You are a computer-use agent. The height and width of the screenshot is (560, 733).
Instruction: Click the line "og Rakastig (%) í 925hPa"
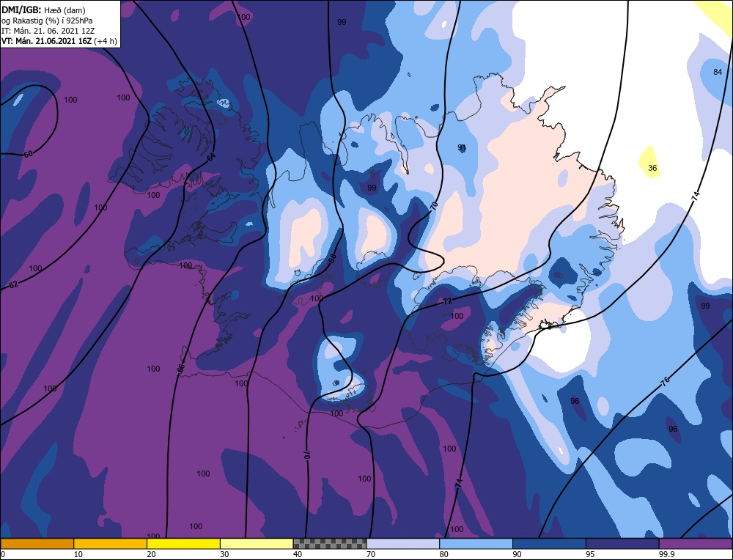pyautogui.click(x=47, y=21)
